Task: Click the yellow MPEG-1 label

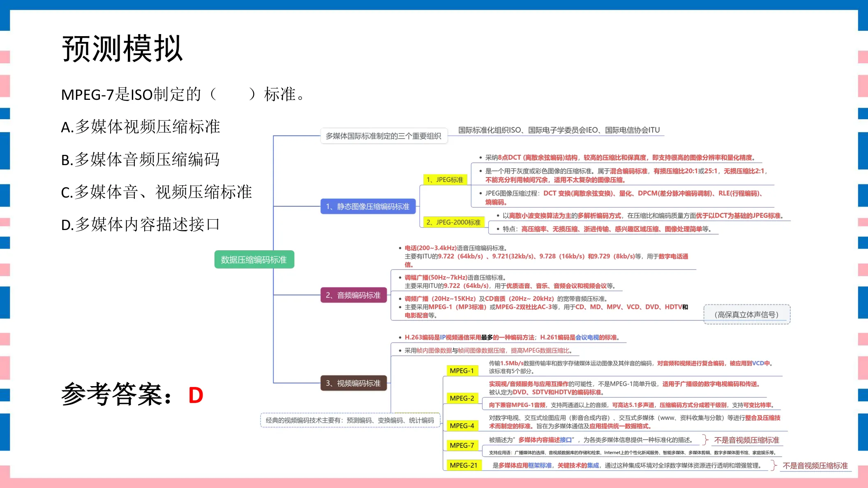Action: click(x=462, y=371)
